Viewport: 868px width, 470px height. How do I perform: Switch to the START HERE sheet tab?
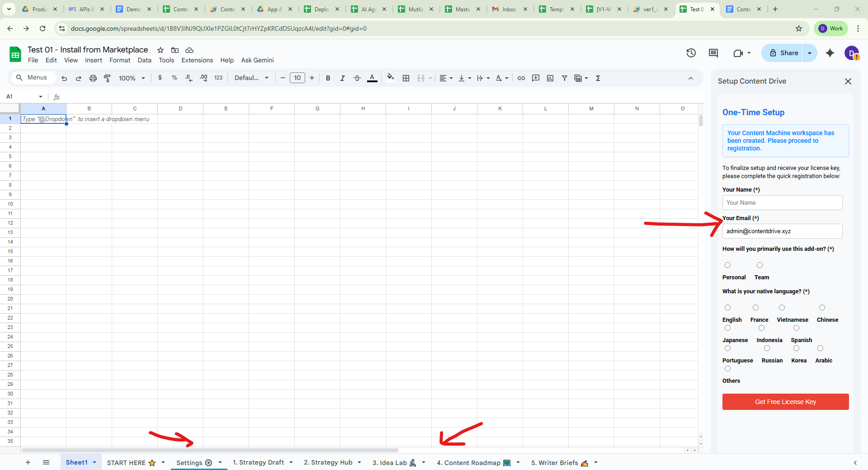(131, 463)
